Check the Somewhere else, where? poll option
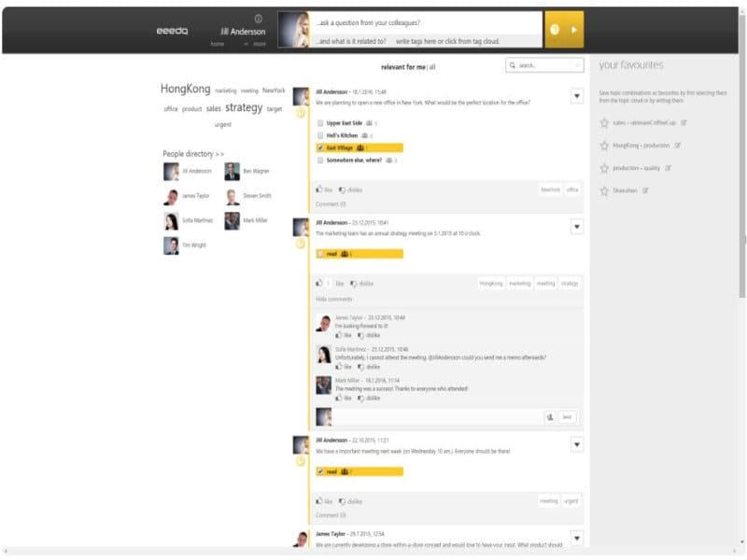Viewport: 747px width, 560px height. click(x=320, y=161)
